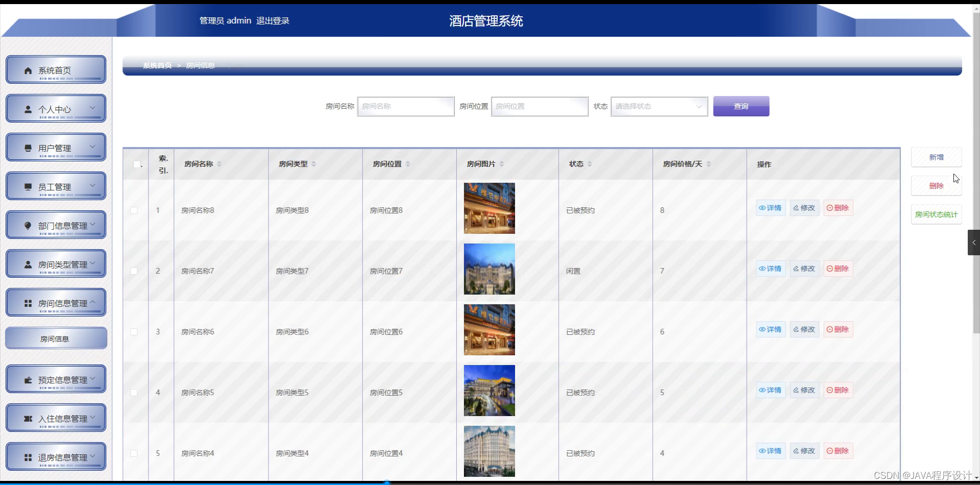Check the box for row 房间名称7
This screenshot has height=485, width=980.
click(134, 271)
